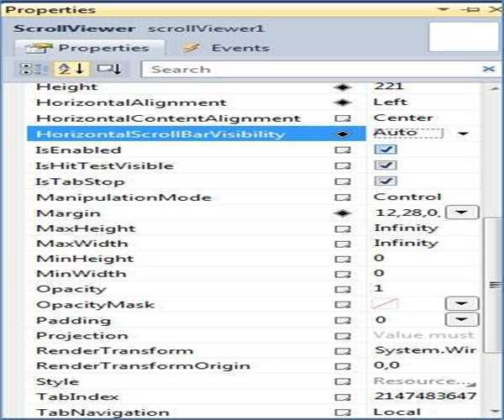Viewport: 504px width, 420px height.
Task: Click the Height value 221
Action: 389,86
